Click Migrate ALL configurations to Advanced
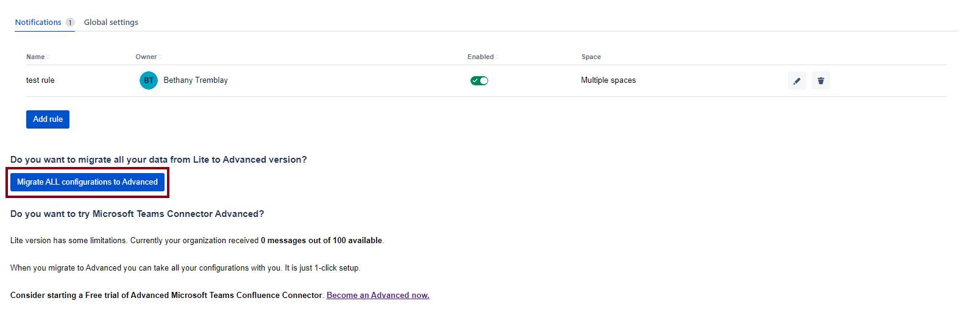Image resolution: width=980 pixels, height=312 pixels. 87,182
